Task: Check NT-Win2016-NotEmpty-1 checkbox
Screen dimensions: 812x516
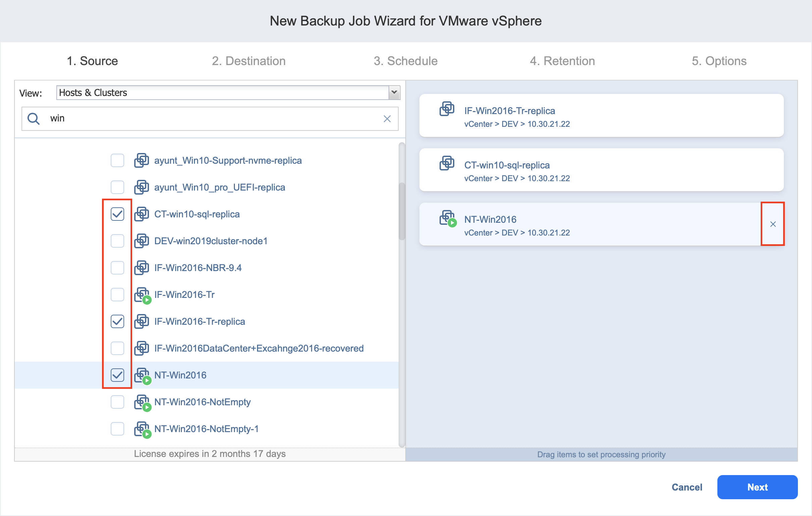Action: click(117, 429)
